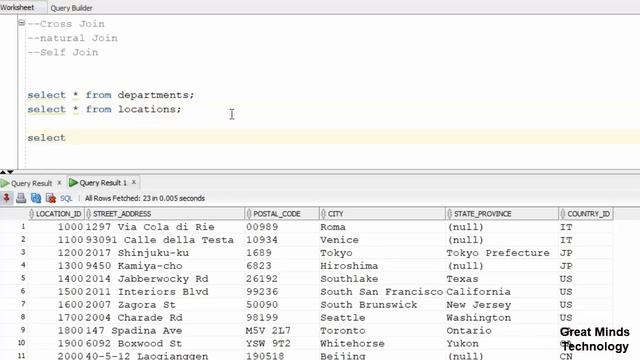Place cursor after the last 'select' line
This screenshot has height=360, width=640.
(x=66, y=138)
